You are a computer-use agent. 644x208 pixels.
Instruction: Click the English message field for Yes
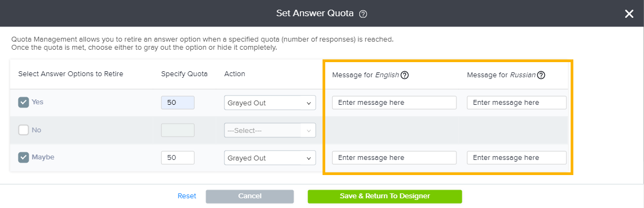click(394, 103)
